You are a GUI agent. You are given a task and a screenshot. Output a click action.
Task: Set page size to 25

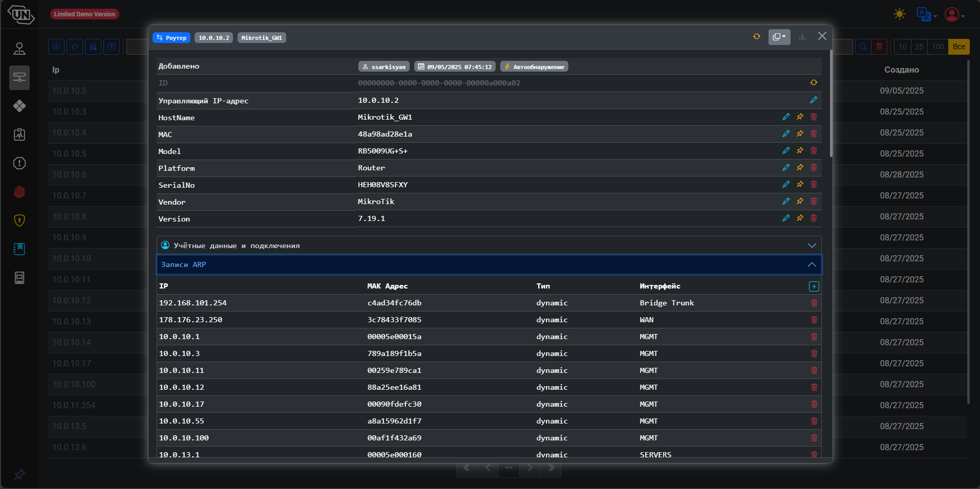920,47
